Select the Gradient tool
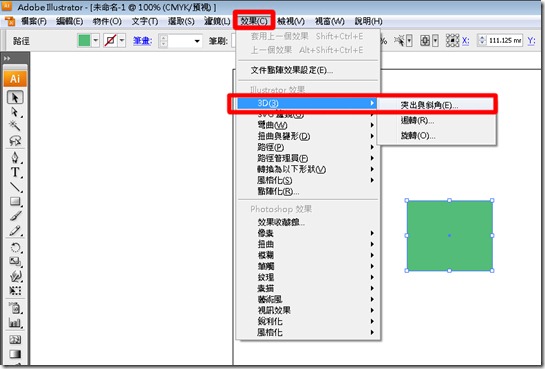 pyautogui.click(x=15, y=354)
